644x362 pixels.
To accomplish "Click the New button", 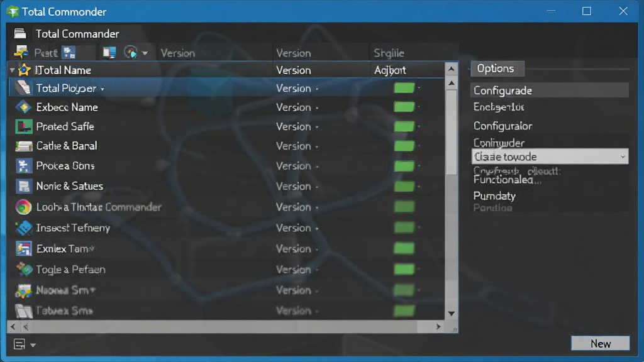I will tap(600, 344).
